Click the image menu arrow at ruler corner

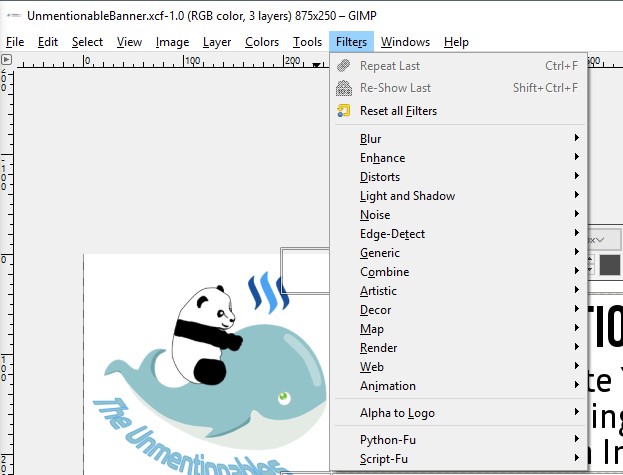[x=6, y=60]
